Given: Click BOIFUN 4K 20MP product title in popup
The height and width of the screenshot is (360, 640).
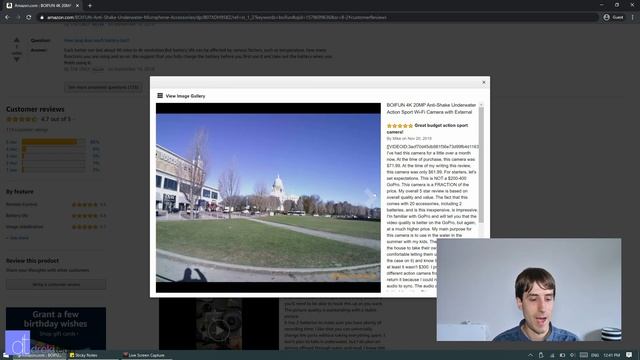Looking at the screenshot, I should (431, 109).
